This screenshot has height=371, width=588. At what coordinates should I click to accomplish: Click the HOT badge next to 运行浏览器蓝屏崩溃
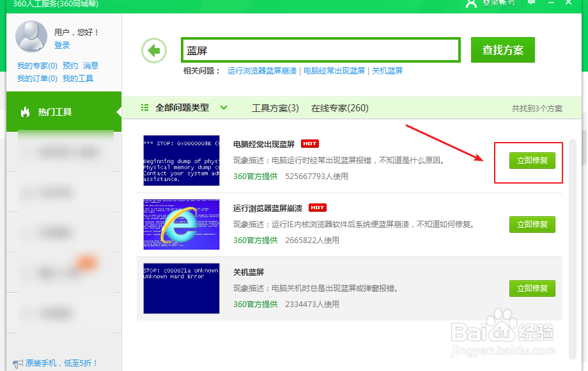317,207
